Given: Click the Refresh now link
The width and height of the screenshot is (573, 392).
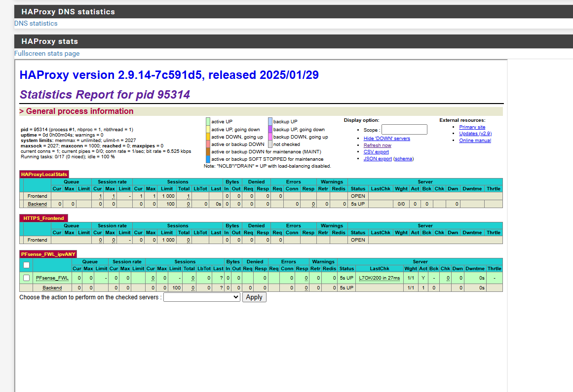Looking at the screenshot, I should (x=377, y=145).
